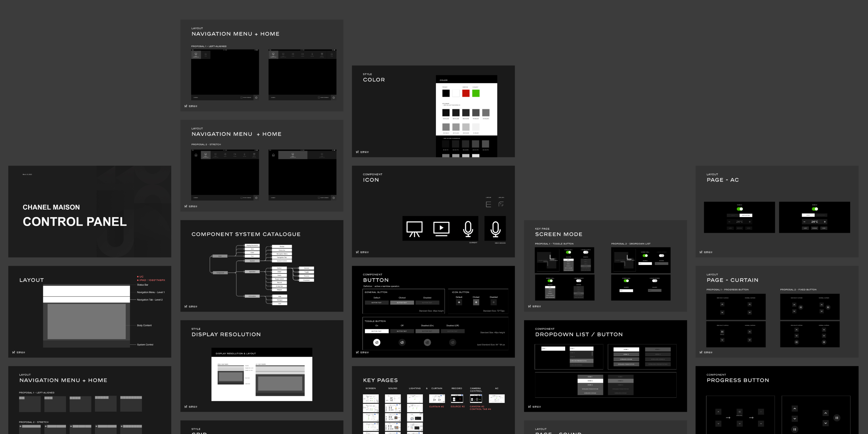Image resolution: width=868 pixels, height=434 pixels.
Task: Toggle Screen Wall switch in Proposal 1 top mockup
Action: [x=568, y=252]
